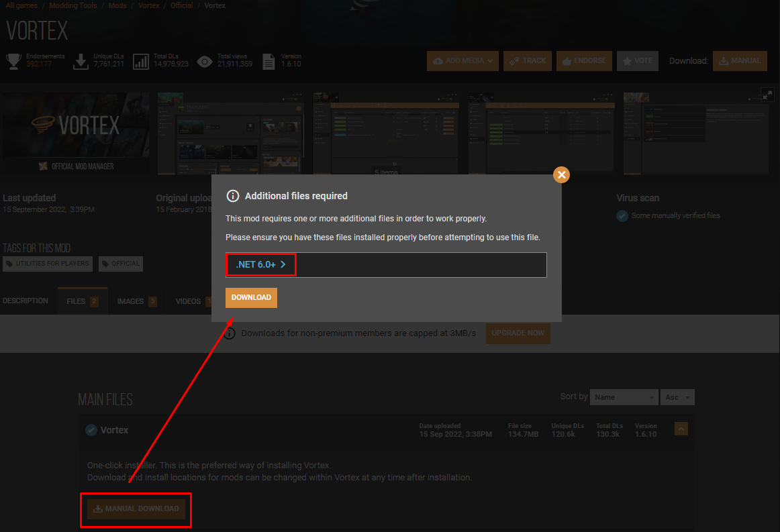
Task: Click the verified checkmark icon next to Vortex
Action: [91, 430]
